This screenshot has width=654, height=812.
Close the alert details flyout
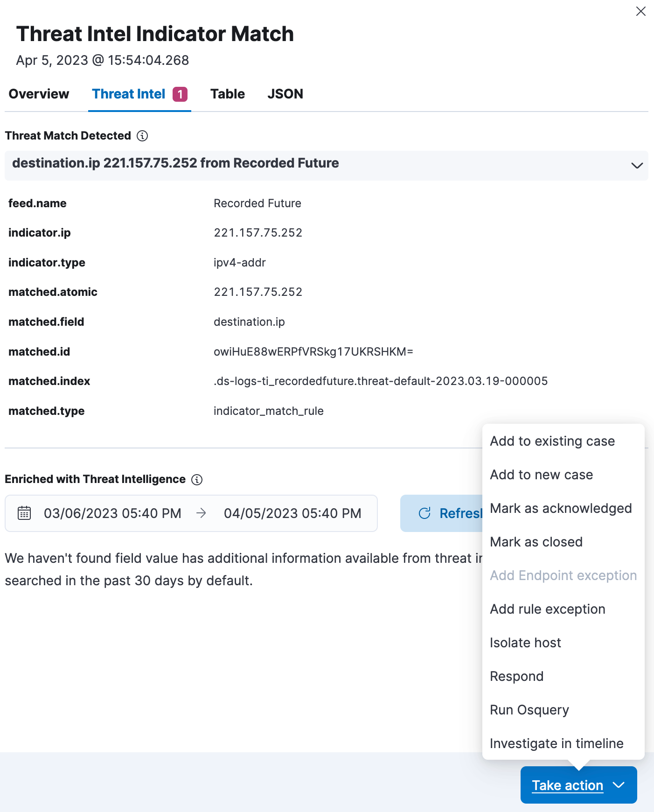point(641,11)
